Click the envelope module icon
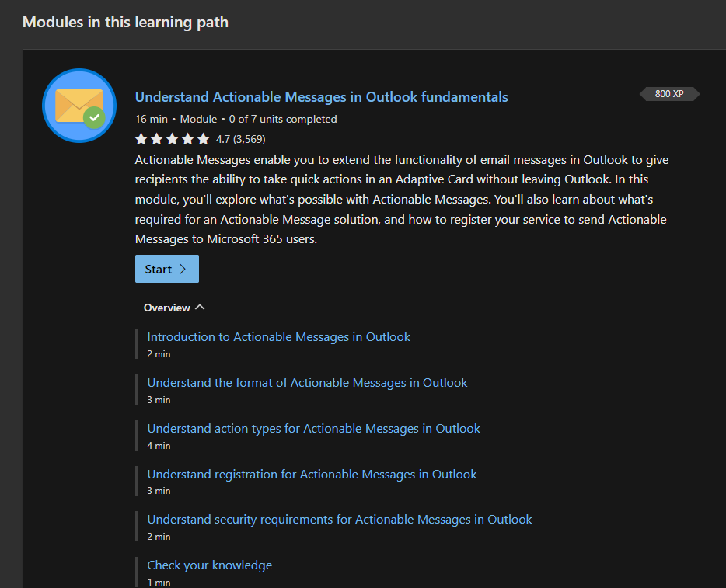This screenshot has height=588, width=726. (x=79, y=105)
